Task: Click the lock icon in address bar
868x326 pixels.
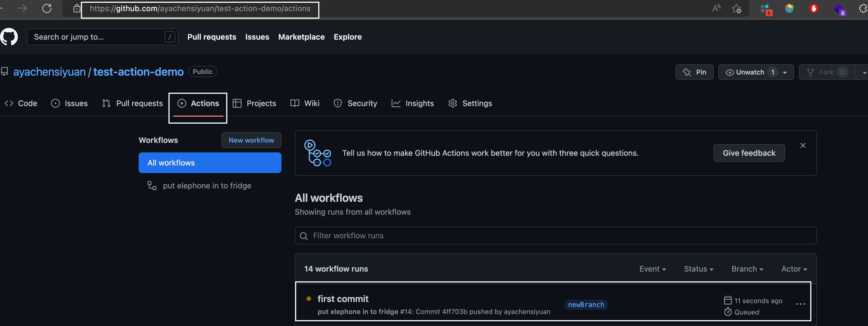Action: [77, 8]
